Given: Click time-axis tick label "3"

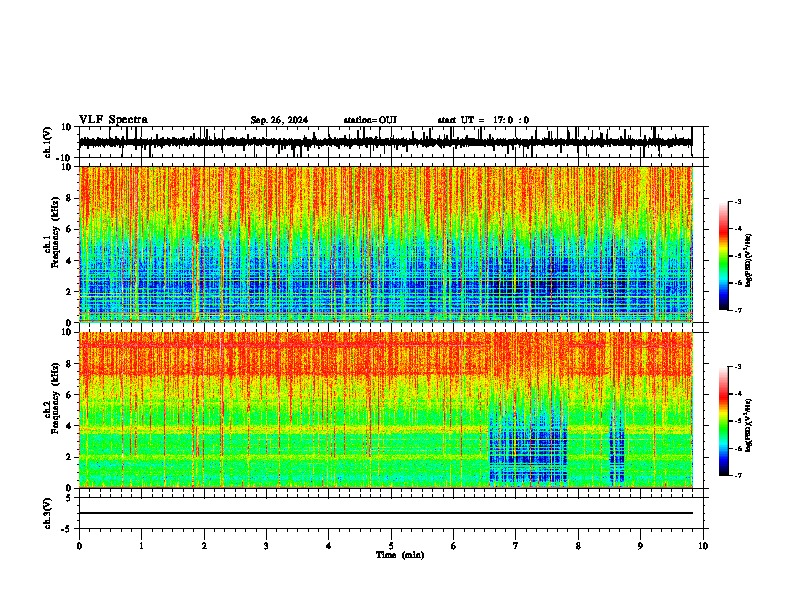Looking at the screenshot, I should click(266, 546).
